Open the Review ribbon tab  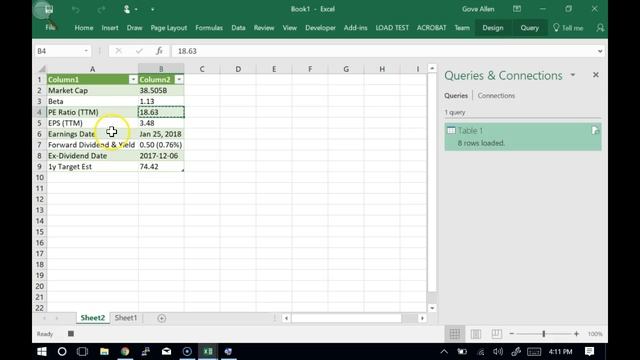264,28
